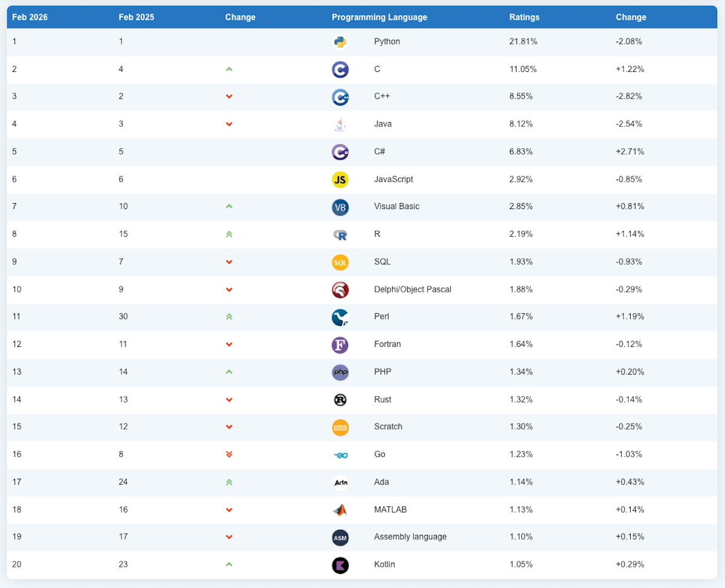The width and height of the screenshot is (725, 588).
Task: Click the Programming Language column header
Action: pyautogui.click(x=379, y=17)
